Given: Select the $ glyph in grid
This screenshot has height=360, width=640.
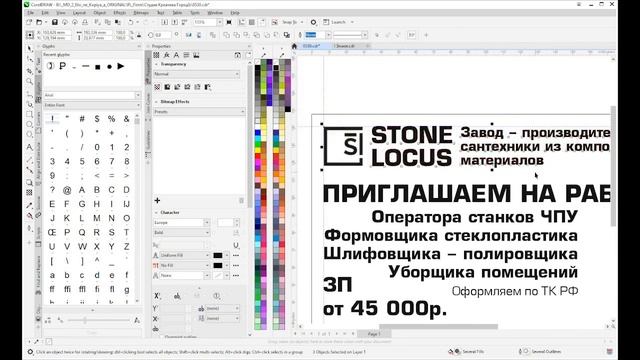Looking at the screenshot, I should coord(97,119).
